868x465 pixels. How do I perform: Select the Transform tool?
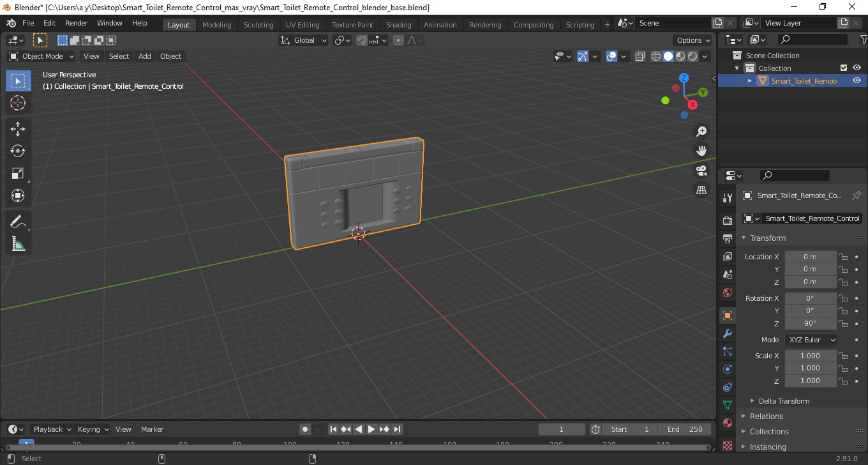(18, 195)
